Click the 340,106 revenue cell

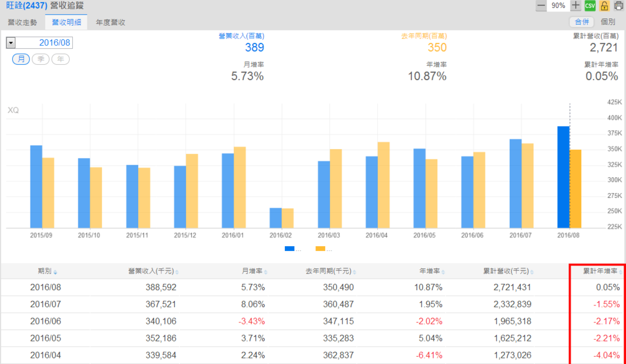click(161, 321)
